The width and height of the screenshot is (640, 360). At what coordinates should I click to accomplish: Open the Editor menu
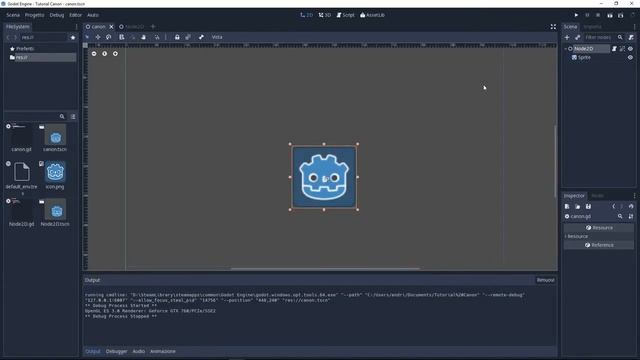pyautogui.click(x=76, y=15)
